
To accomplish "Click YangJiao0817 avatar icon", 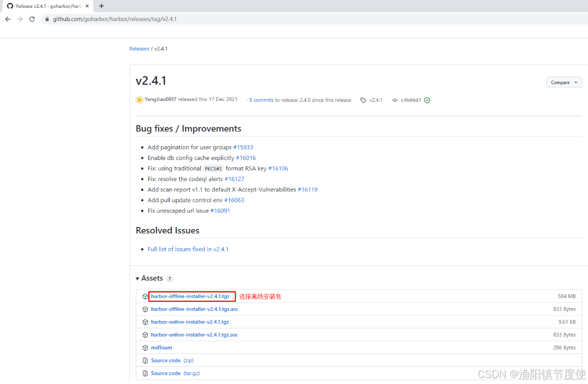I will 139,100.
